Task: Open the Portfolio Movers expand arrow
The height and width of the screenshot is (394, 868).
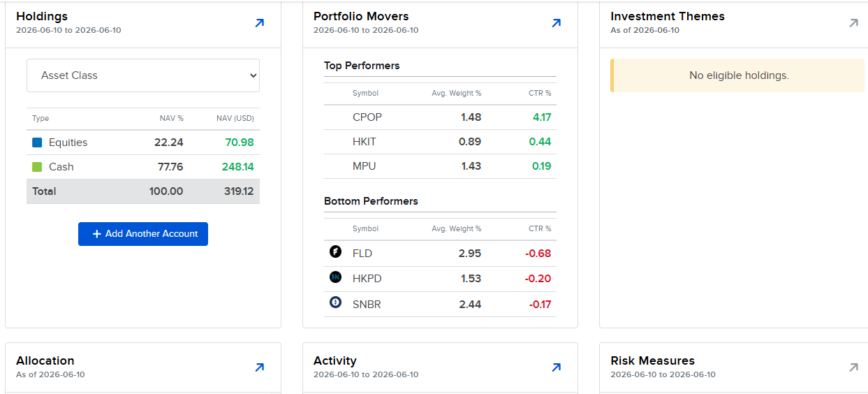Action: (556, 23)
